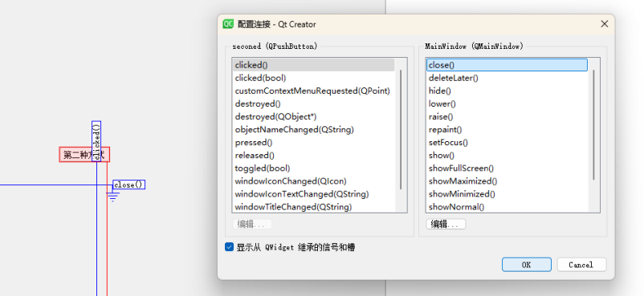Select the destroyed() signal

[x=314, y=103]
